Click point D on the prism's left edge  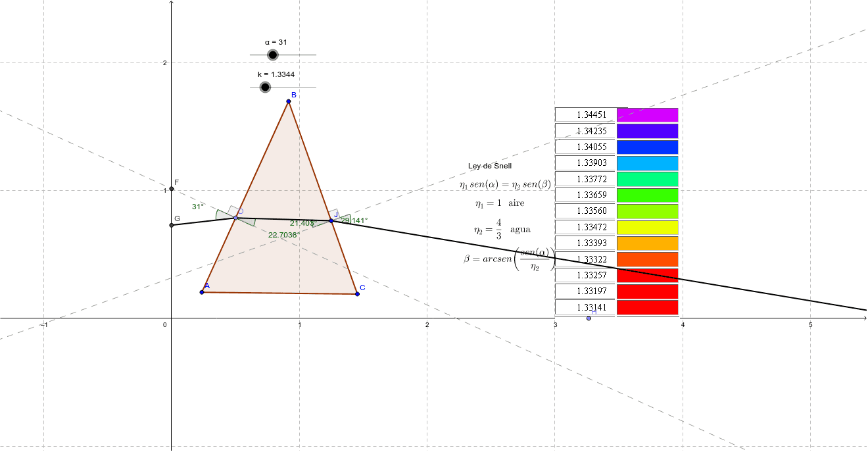[x=235, y=217]
